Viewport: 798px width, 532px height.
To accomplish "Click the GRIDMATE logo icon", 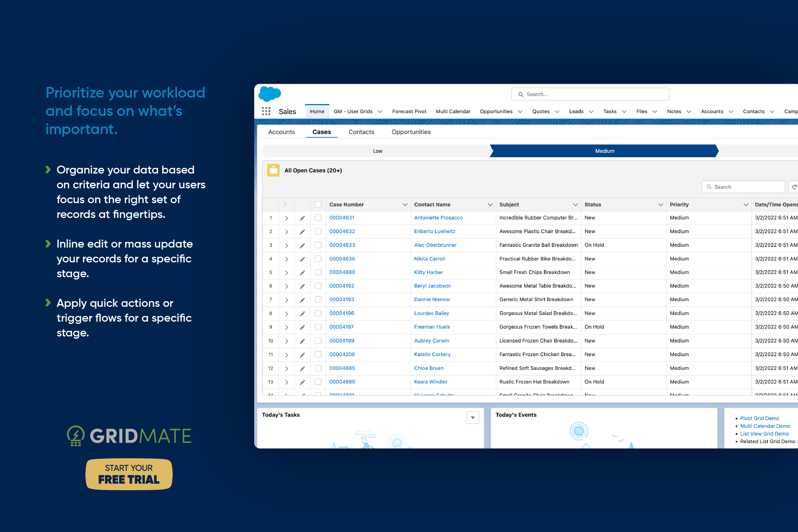I will pos(75,436).
